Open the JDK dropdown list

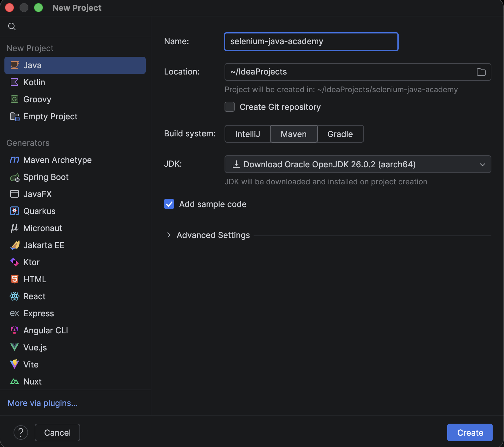(358, 164)
